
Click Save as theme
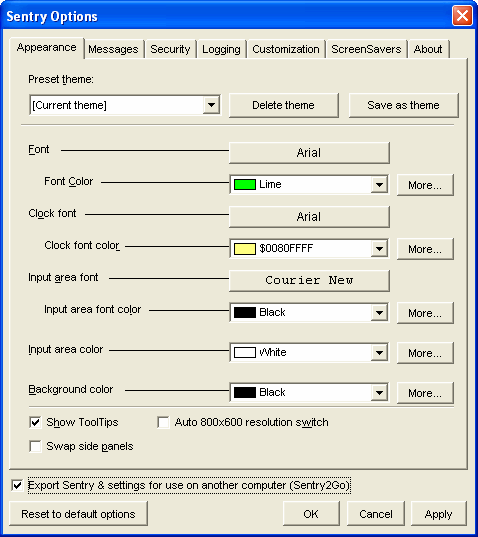tap(403, 105)
